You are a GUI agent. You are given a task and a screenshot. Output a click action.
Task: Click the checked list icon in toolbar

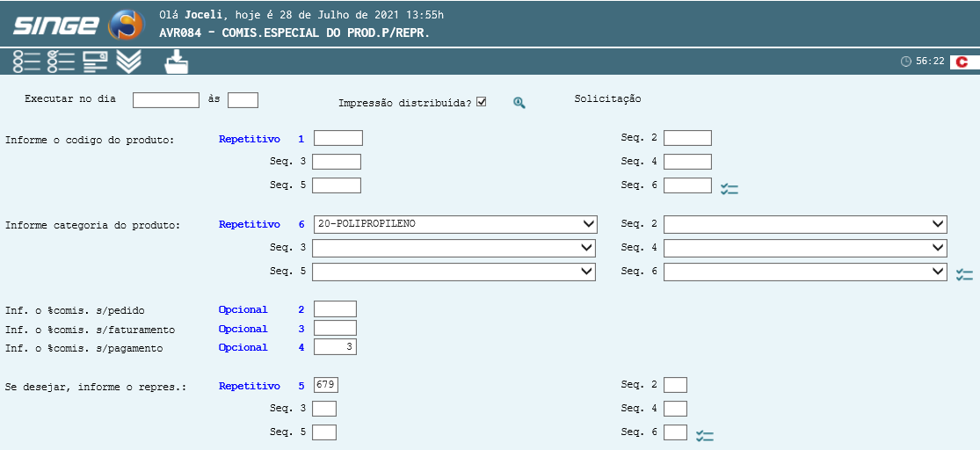pos(61,62)
